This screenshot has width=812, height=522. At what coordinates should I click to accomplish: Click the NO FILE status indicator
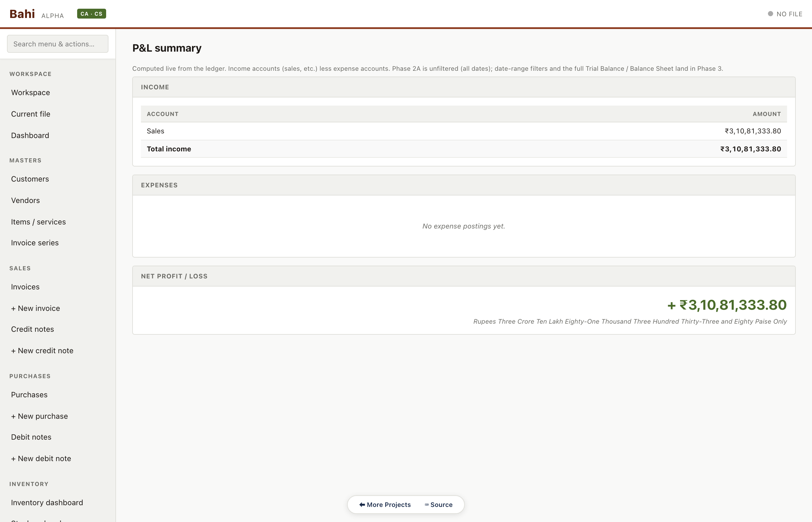pos(785,14)
